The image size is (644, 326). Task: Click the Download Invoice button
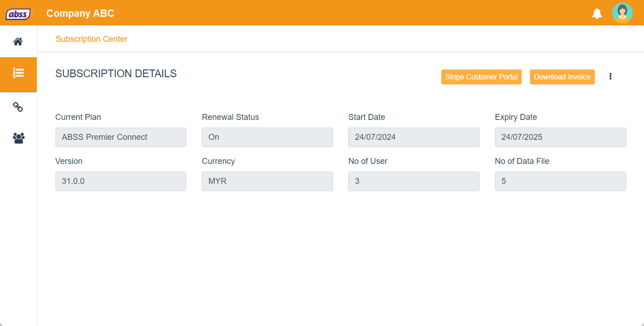[x=562, y=77]
